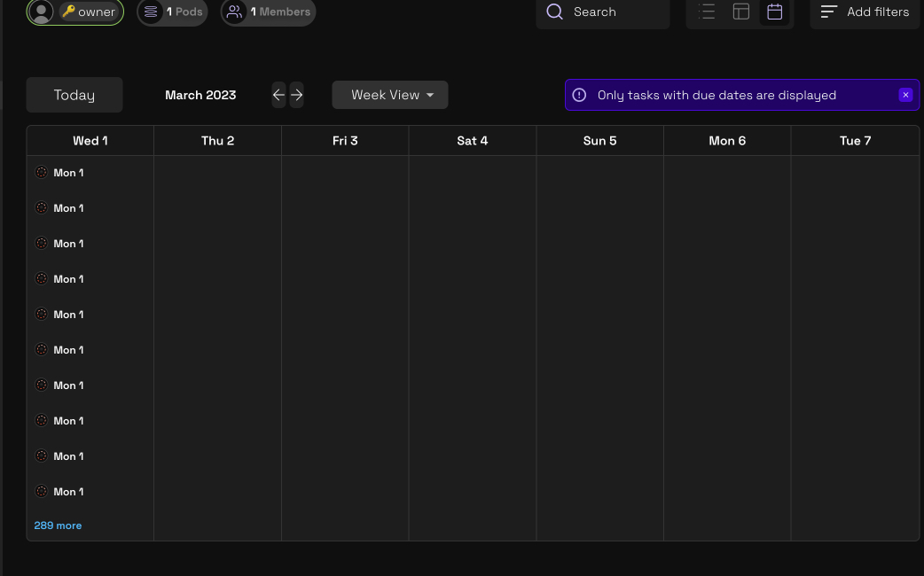Click the info icon in the notice banner
Viewport: 924px width, 576px height.
coord(579,95)
